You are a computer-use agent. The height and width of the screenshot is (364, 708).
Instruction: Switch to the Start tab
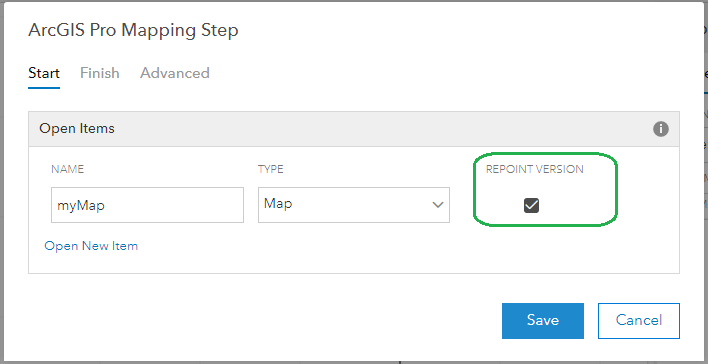[x=44, y=73]
